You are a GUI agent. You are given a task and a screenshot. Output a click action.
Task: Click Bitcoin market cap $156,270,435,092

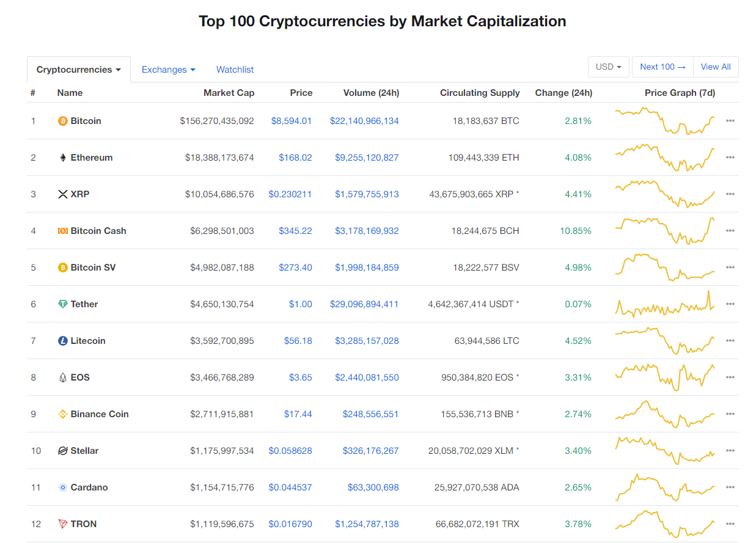(217, 121)
